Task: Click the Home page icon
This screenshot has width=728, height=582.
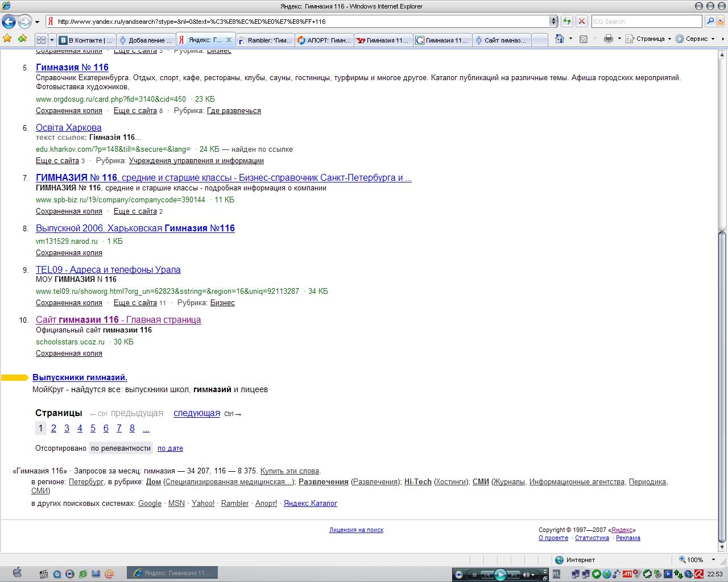Action: pos(560,39)
